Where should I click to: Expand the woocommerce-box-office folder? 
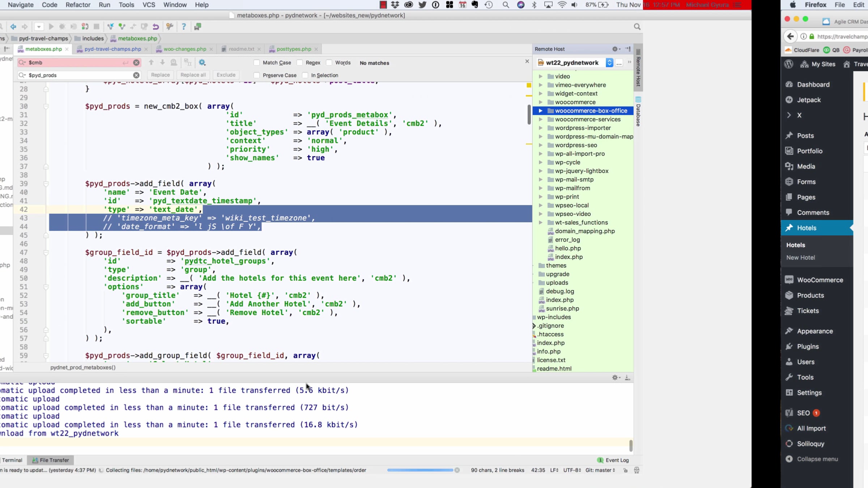pyautogui.click(x=540, y=111)
